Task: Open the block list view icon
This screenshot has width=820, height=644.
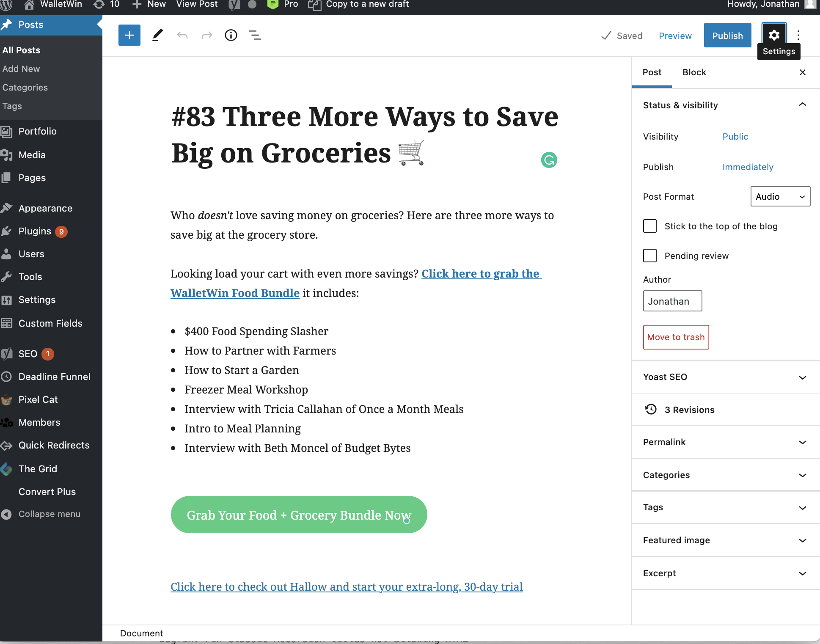Action: click(255, 35)
